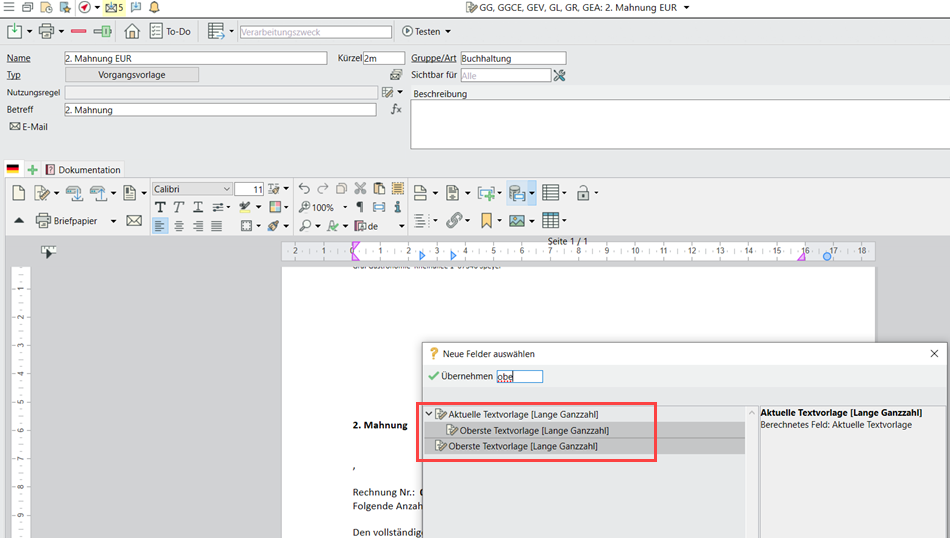Click the scissors cut icon
Screen dimensions: 950x538
[x=360, y=189]
